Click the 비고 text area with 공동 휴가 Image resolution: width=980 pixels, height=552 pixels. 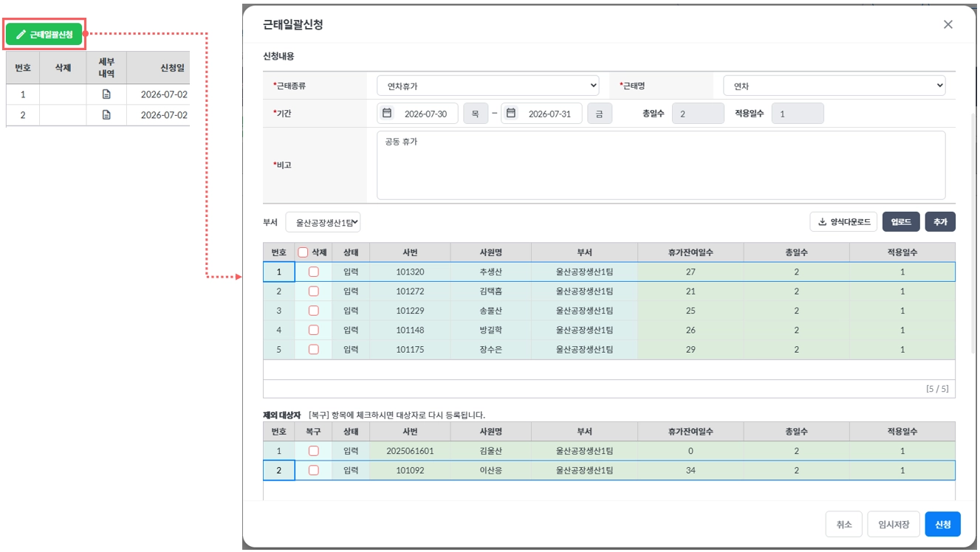click(661, 165)
